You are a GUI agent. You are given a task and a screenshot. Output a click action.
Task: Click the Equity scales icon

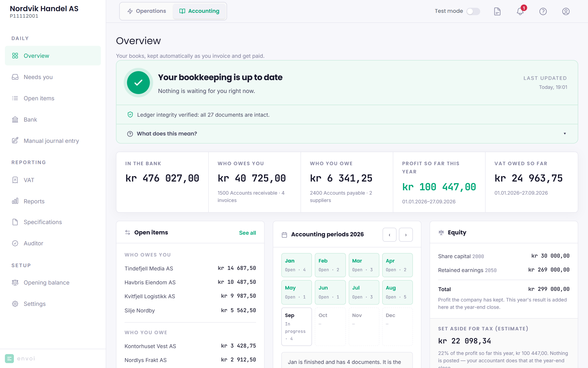[x=441, y=233]
